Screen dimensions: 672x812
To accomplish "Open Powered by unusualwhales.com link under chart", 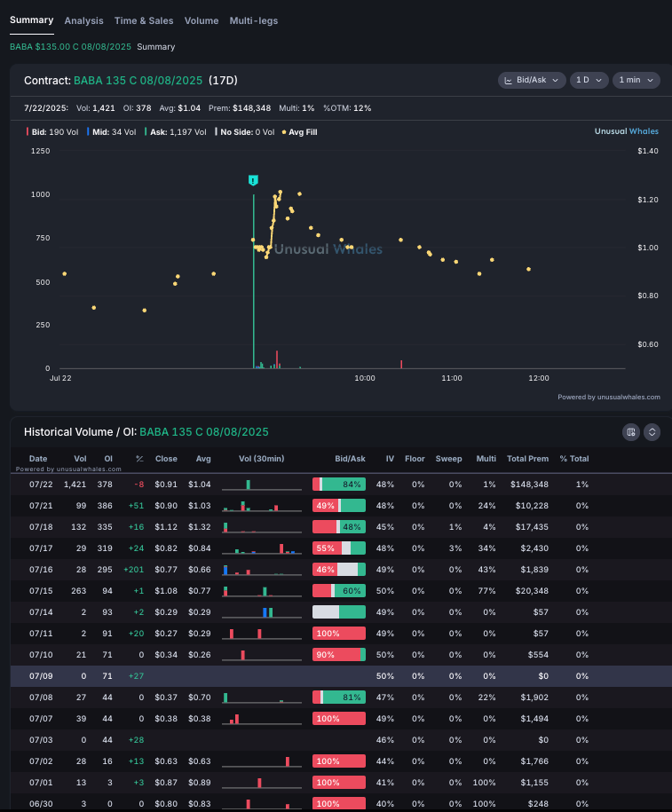I will [609, 398].
